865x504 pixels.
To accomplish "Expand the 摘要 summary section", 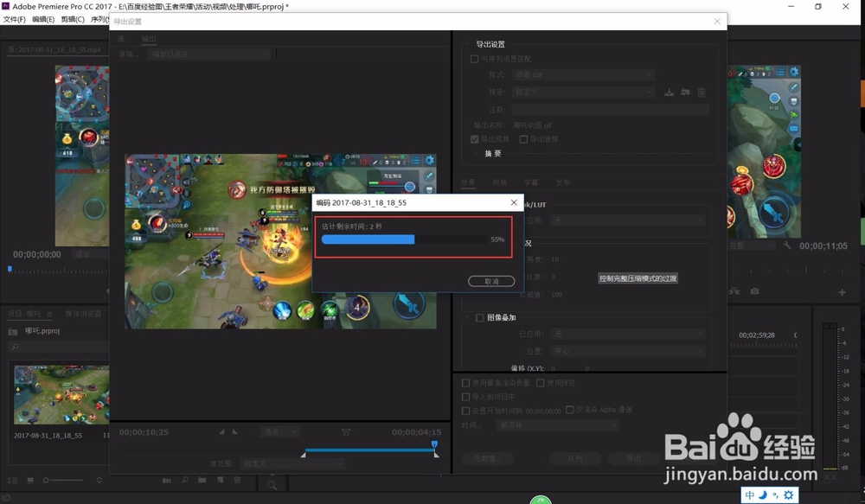I will [475, 154].
